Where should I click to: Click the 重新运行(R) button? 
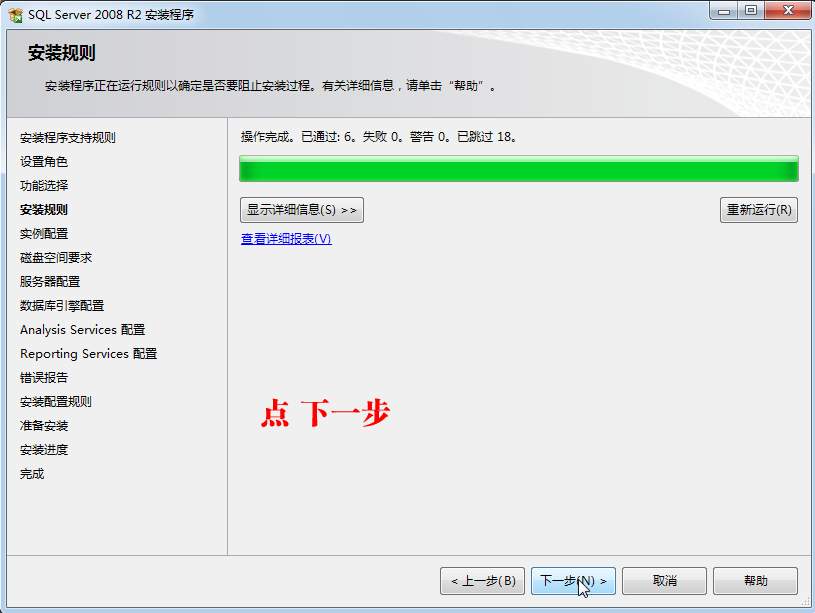(759, 210)
